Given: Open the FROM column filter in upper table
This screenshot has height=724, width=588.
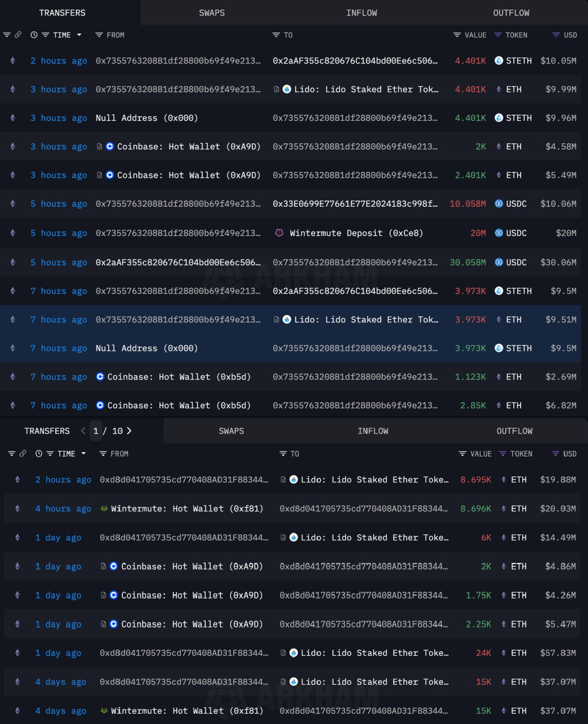Looking at the screenshot, I should point(99,35).
